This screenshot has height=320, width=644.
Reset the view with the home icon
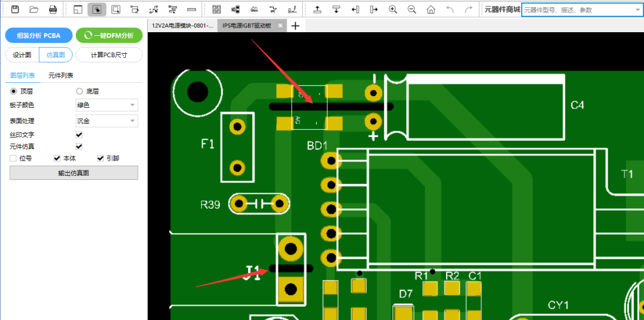click(x=431, y=10)
